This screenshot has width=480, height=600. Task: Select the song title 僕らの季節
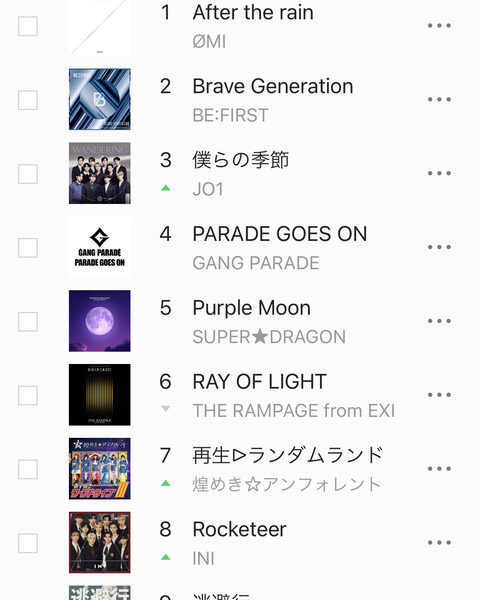pyautogui.click(x=241, y=160)
